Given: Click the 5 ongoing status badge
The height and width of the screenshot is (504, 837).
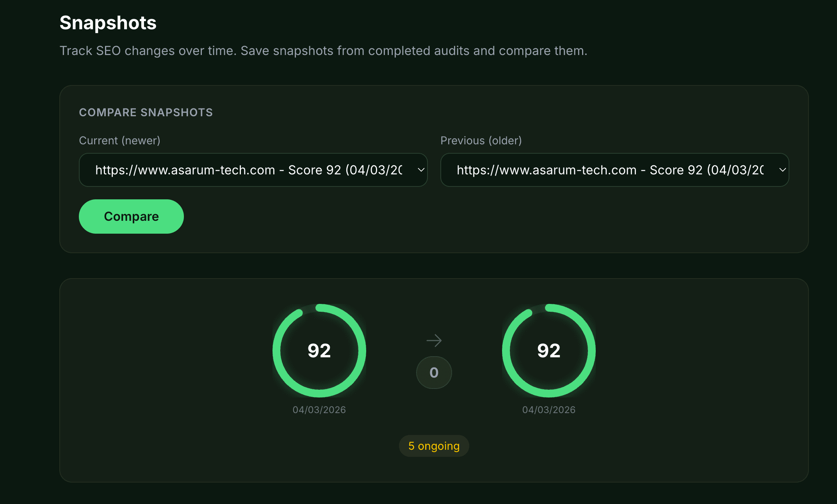Looking at the screenshot, I should click(434, 445).
